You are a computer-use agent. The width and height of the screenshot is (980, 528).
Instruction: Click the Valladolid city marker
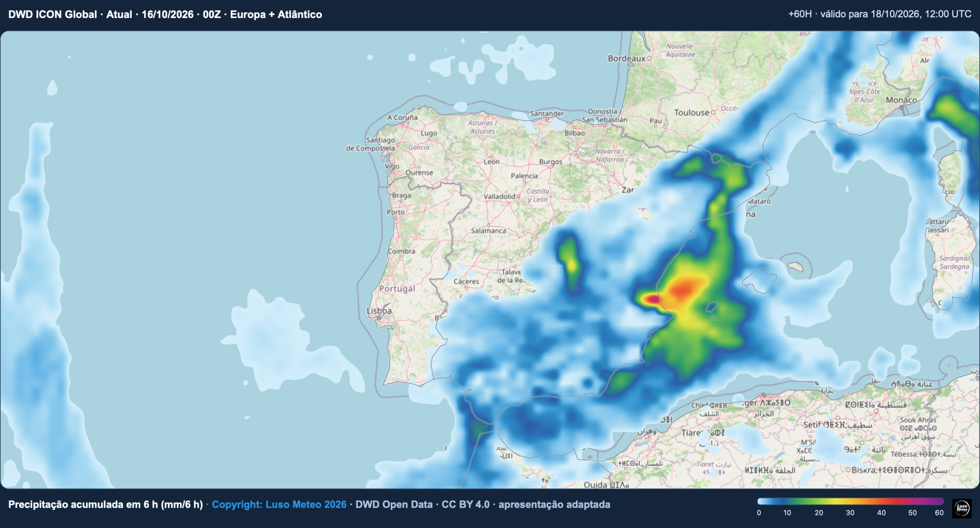click(518, 196)
